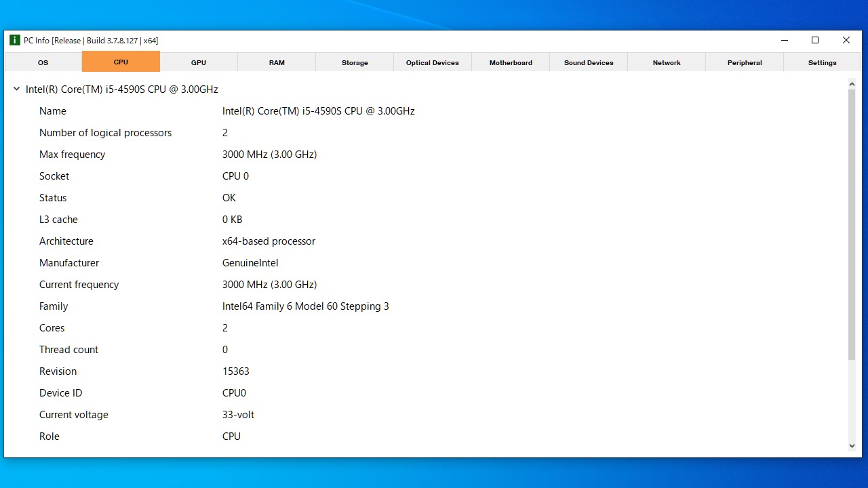Open the Storage tab
868x488 pixels.
tap(355, 62)
